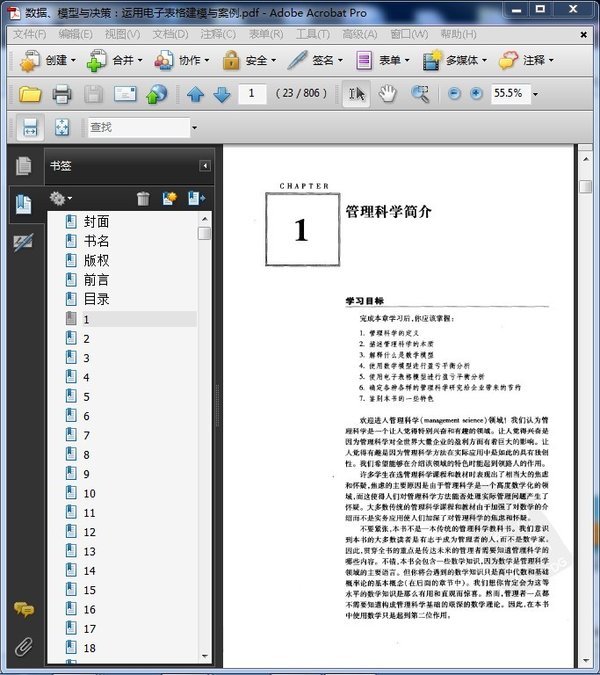
Task: Toggle the fit one full page icon
Action: (x=62, y=127)
